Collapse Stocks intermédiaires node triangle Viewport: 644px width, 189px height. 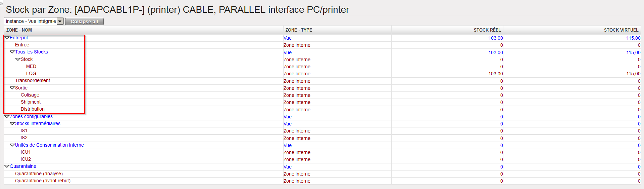tap(12, 124)
